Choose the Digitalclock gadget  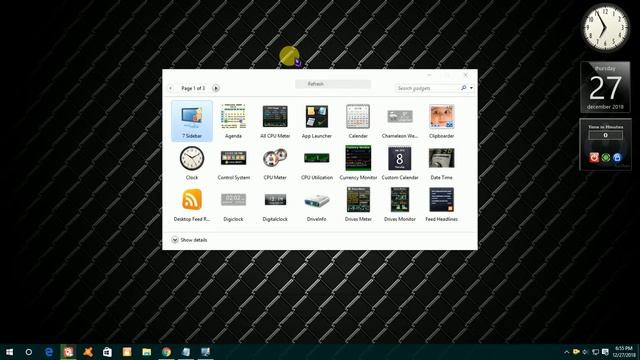pyautogui.click(x=275, y=204)
